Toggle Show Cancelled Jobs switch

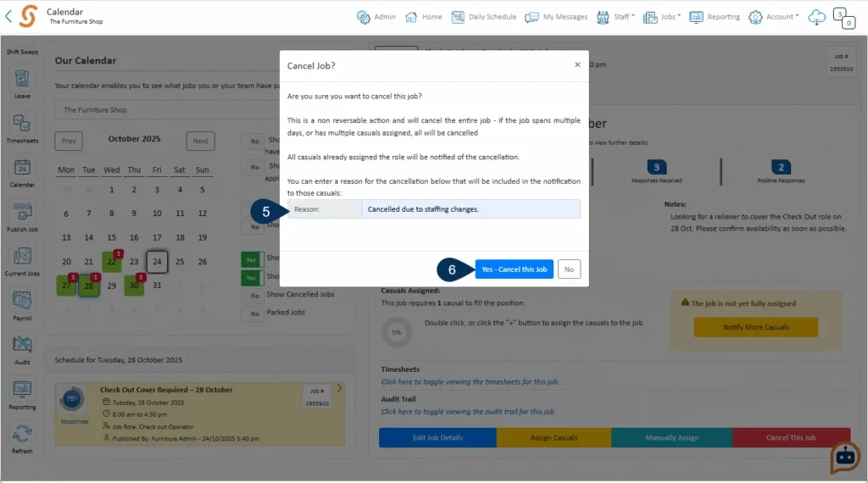[253, 296]
